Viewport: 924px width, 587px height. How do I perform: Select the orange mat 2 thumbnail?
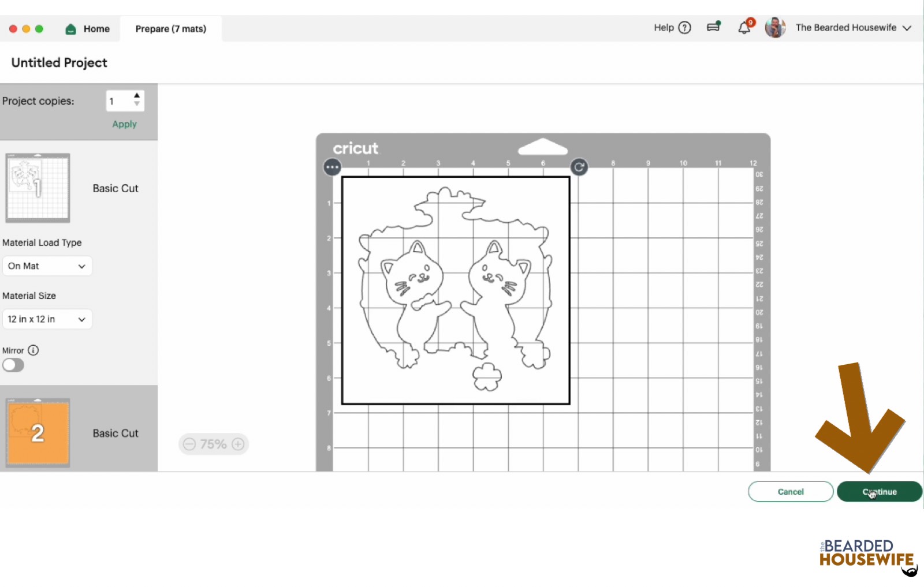click(x=38, y=432)
